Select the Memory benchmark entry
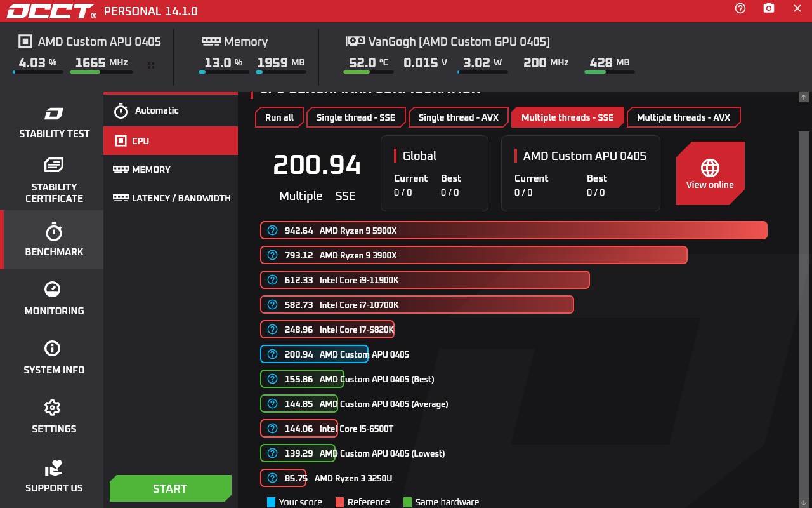The image size is (812, 508). pyautogui.click(x=171, y=170)
